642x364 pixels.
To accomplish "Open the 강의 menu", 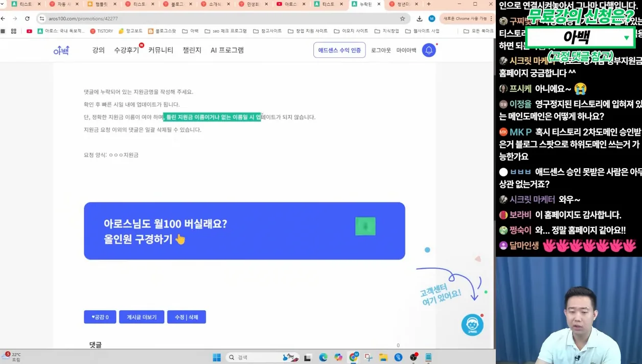I will (x=98, y=50).
